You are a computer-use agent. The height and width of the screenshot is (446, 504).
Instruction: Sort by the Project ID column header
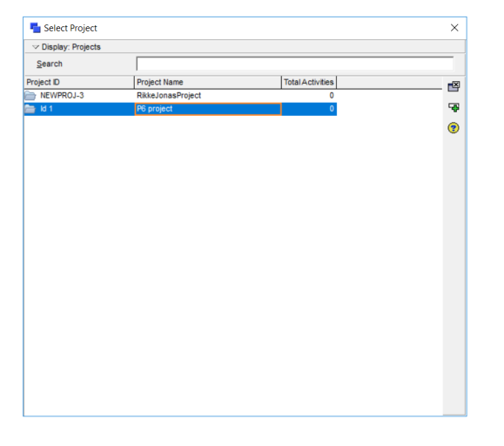pyautogui.click(x=79, y=83)
